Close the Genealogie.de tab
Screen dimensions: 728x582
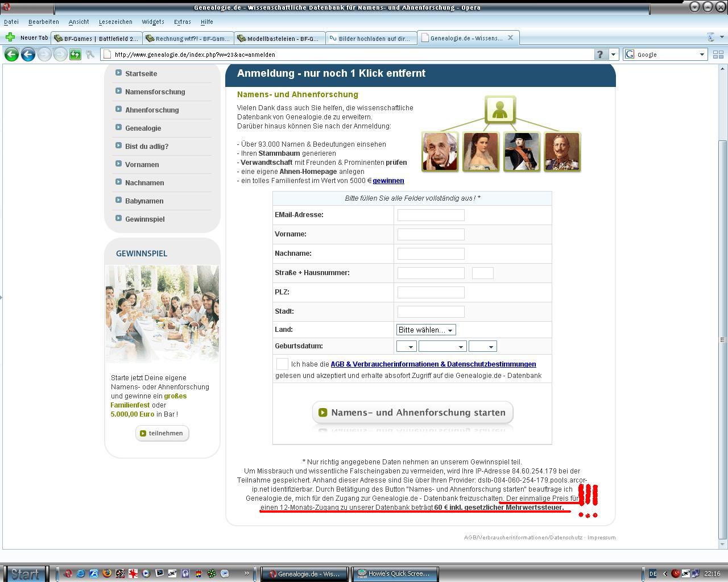(x=510, y=38)
